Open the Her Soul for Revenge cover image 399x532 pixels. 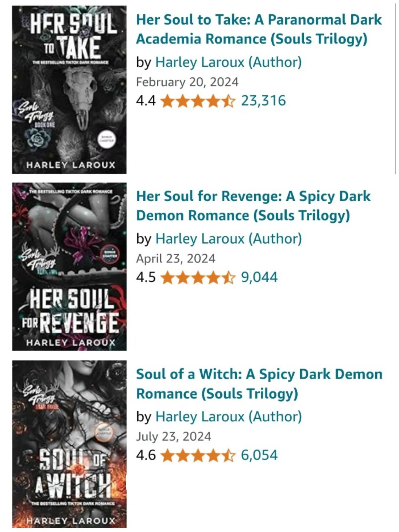pyautogui.click(x=69, y=266)
